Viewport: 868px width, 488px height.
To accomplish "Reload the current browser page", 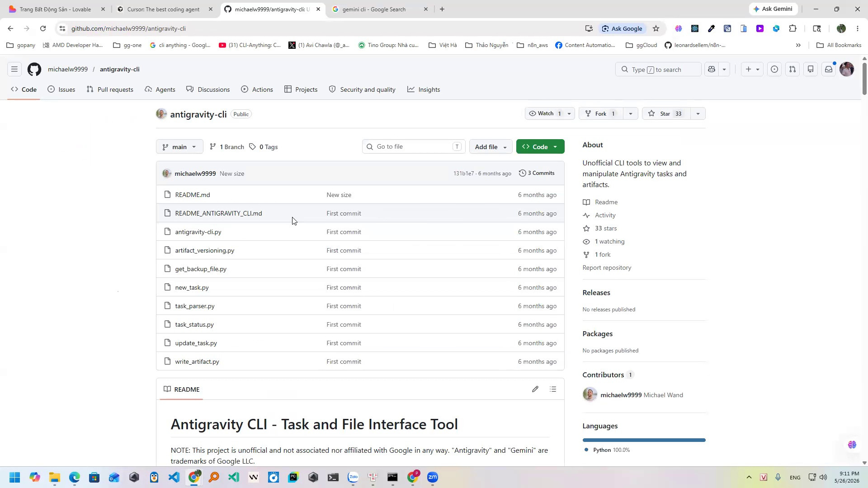I will coord(43,28).
